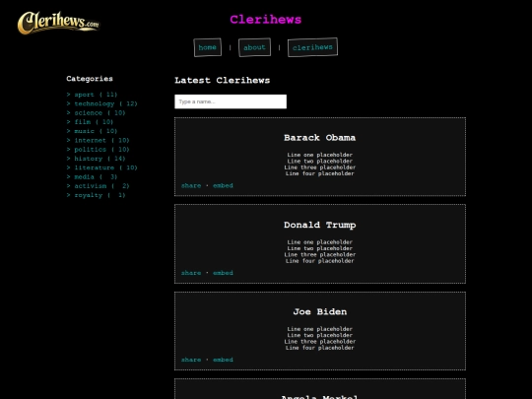The image size is (532, 399).
Task: Click the Donald Trump card title
Action: pyautogui.click(x=319, y=225)
